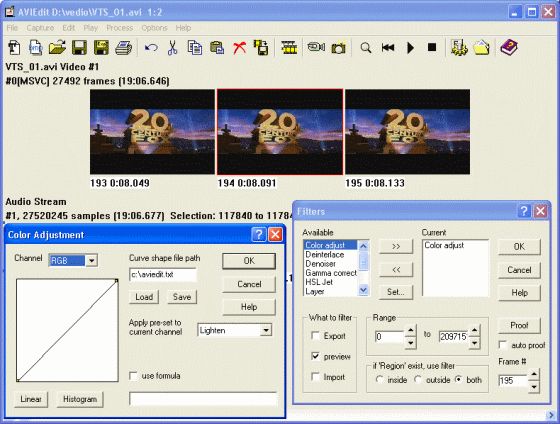Enable the auto proof checkbox
560x424 pixels.
(503, 345)
